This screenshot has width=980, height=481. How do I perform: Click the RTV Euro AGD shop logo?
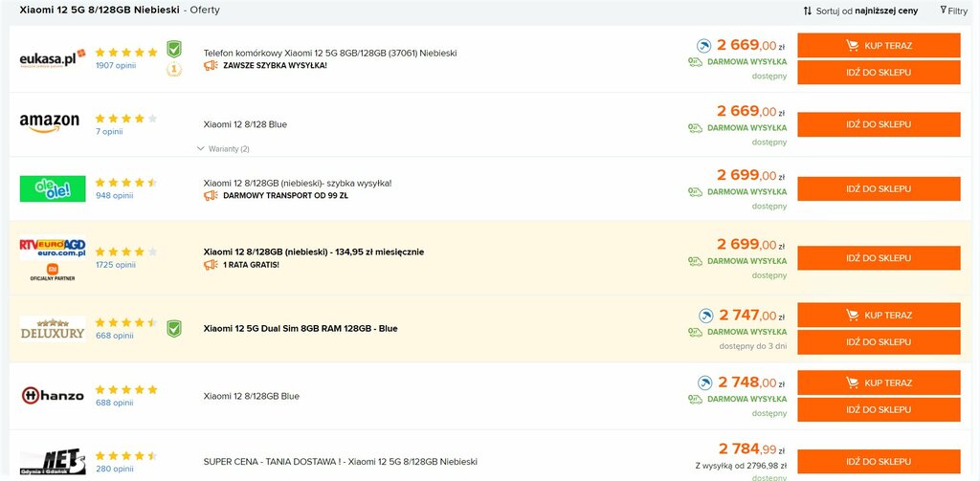click(x=53, y=249)
